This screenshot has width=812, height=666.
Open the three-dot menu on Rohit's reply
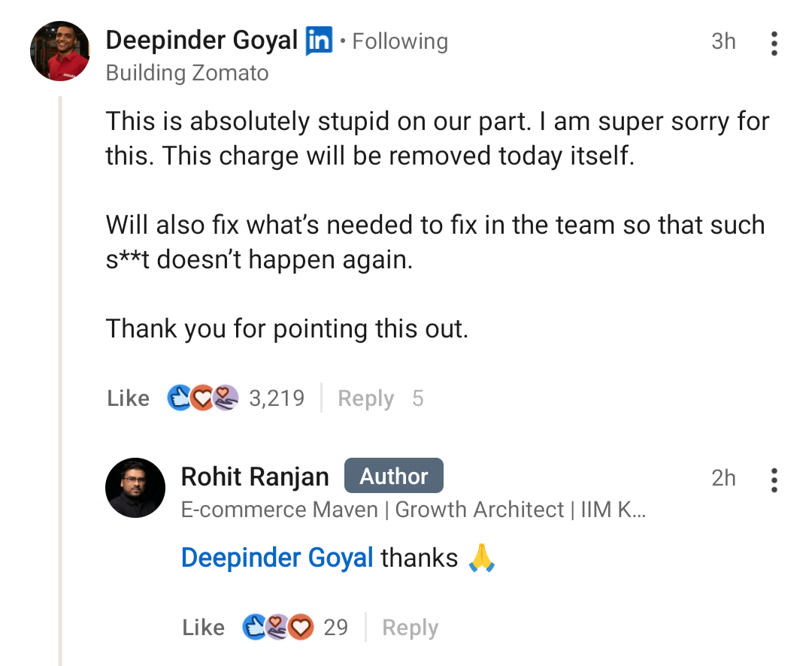pos(774,480)
